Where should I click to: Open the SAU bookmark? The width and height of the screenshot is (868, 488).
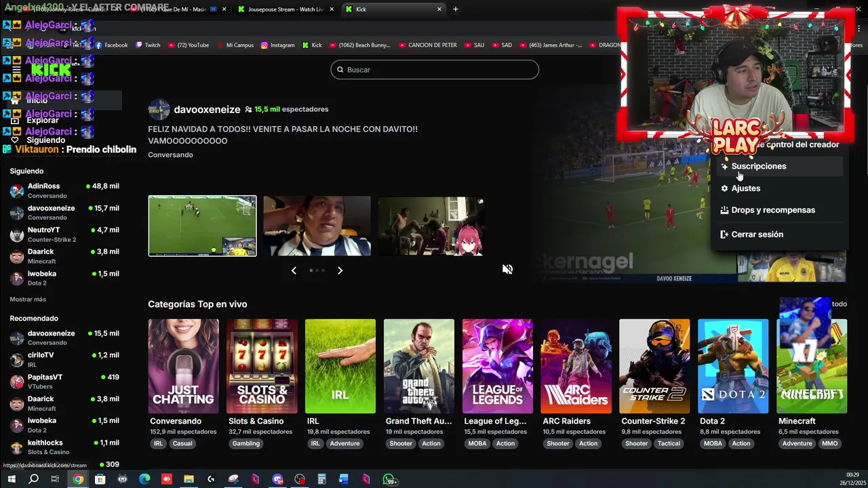(x=474, y=45)
